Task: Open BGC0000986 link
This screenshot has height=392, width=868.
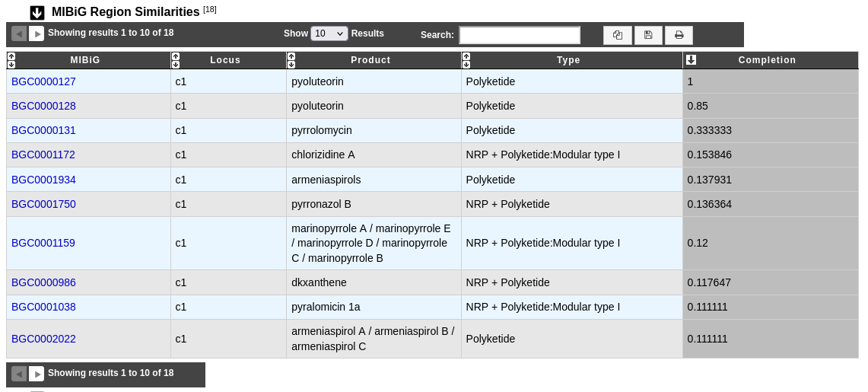Action: [43, 282]
